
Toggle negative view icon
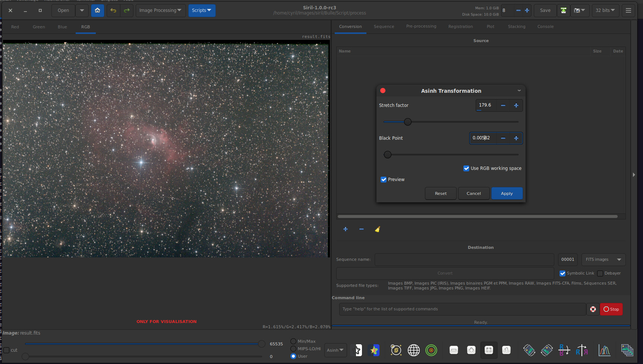357,350
